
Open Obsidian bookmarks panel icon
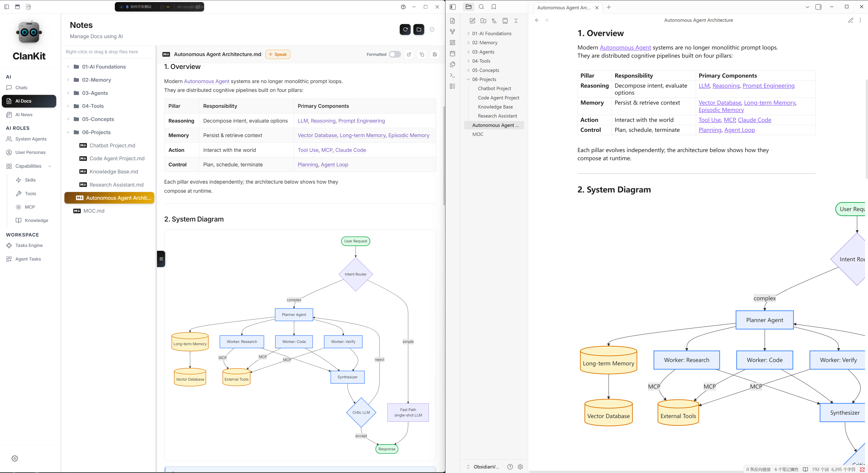tap(494, 7)
